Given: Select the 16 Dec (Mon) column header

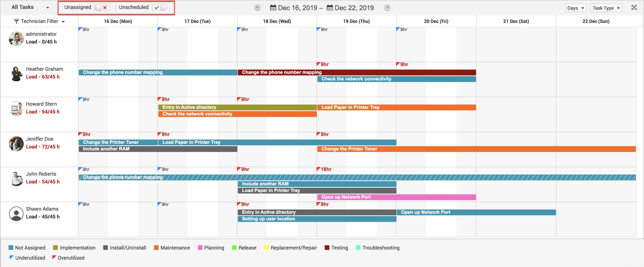Looking at the screenshot, I should (x=118, y=21).
